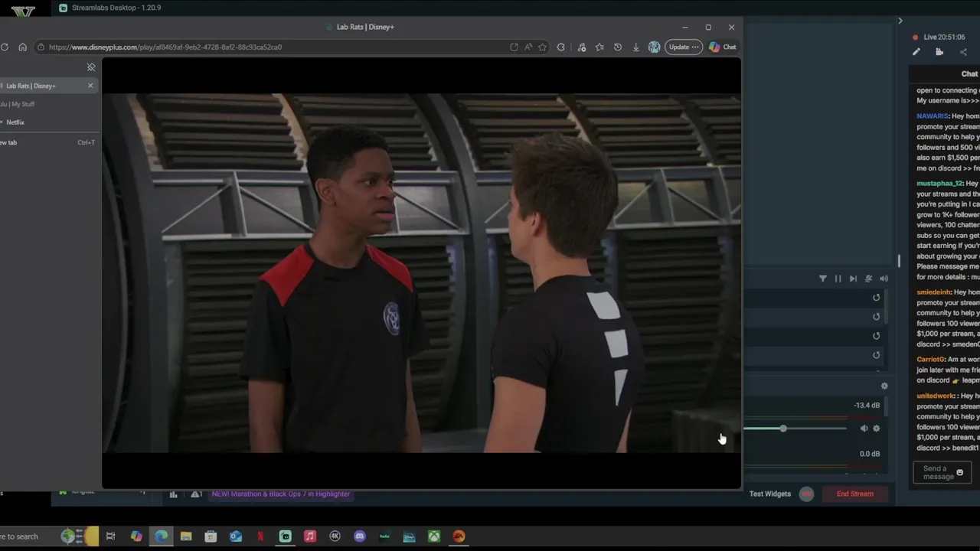Open the chat emoji picker
The image size is (980, 551).
pos(960,473)
